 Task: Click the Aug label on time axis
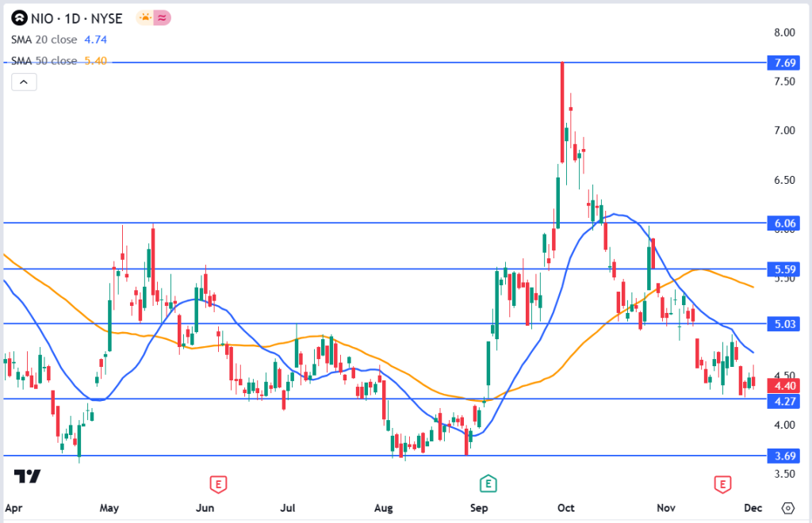(384, 507)
